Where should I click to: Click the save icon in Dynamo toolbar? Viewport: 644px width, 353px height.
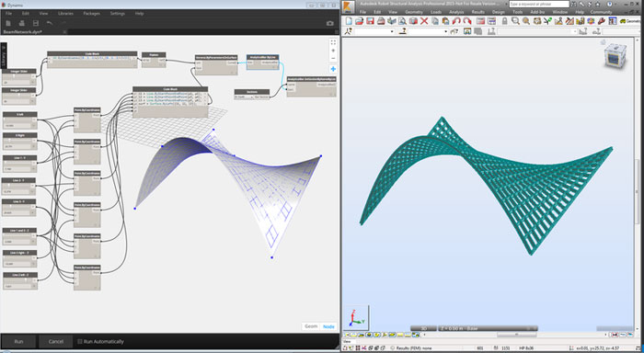(36, 23)
